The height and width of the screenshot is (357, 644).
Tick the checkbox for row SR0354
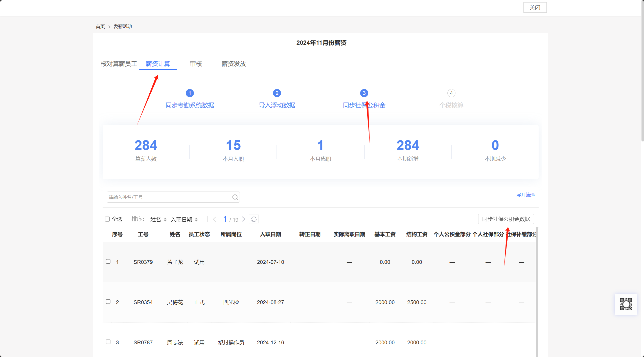[108, 302]
